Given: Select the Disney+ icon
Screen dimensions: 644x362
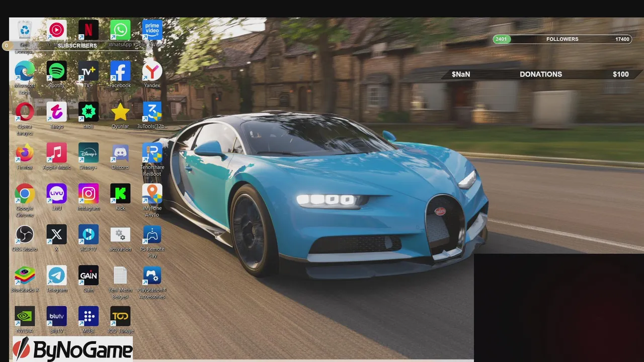Looking at the screenshot, I should click(89, 152).
